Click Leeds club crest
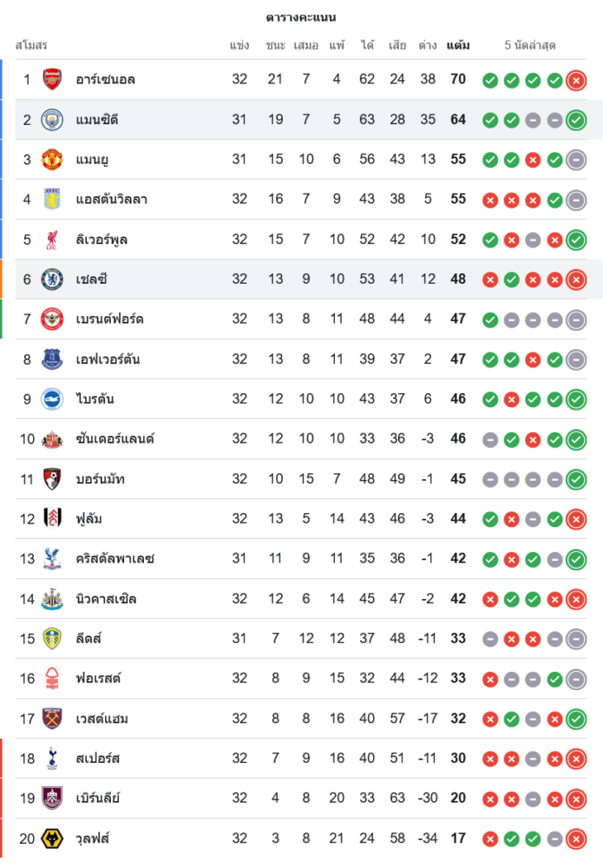Image resolution: width=603 pixels, height=868 pixels. (53, 639)
